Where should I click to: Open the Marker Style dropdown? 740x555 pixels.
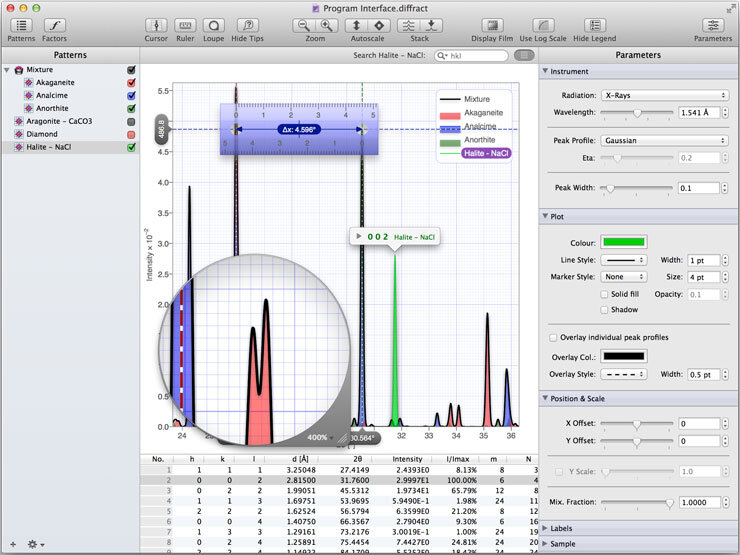click(x=624, y=277)
